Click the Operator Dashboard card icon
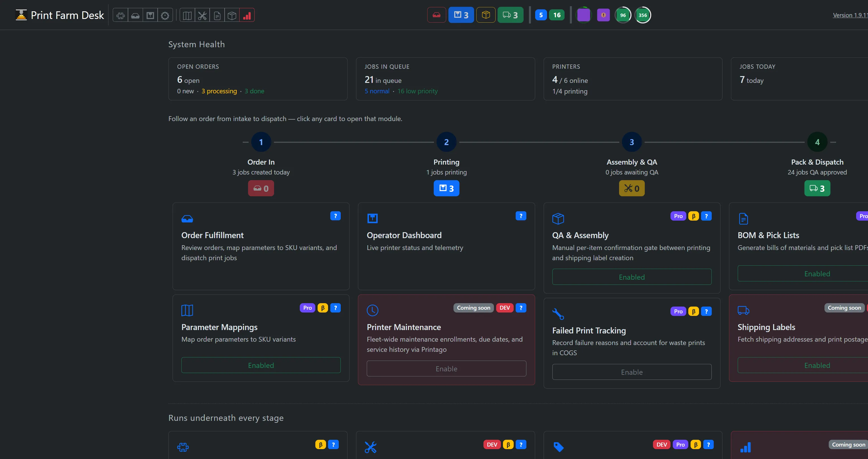 [x=373, y=219]
